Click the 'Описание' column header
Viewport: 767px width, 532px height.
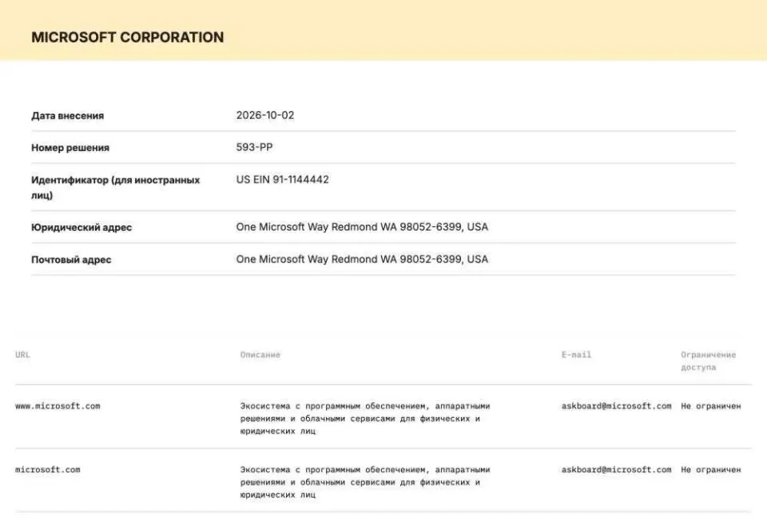260,355
